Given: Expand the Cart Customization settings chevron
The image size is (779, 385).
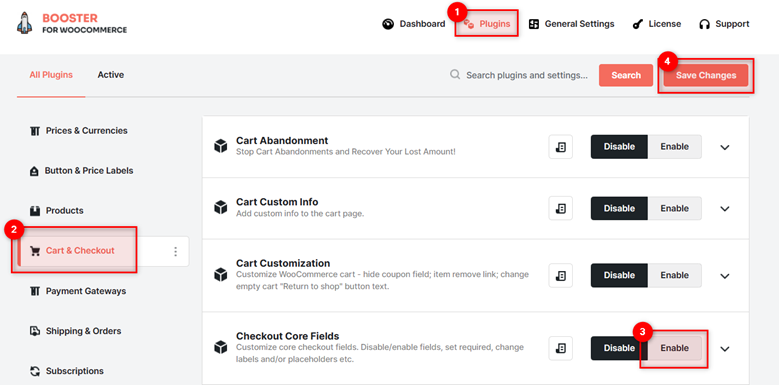Looking at the screenshot, I should pos(725,276).
